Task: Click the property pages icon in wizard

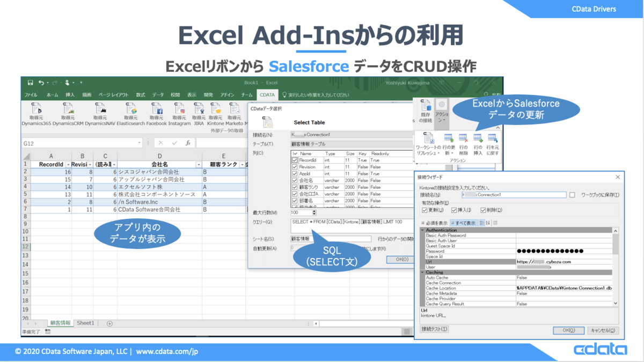Action: pyautogui.click(x=495, y=223)
